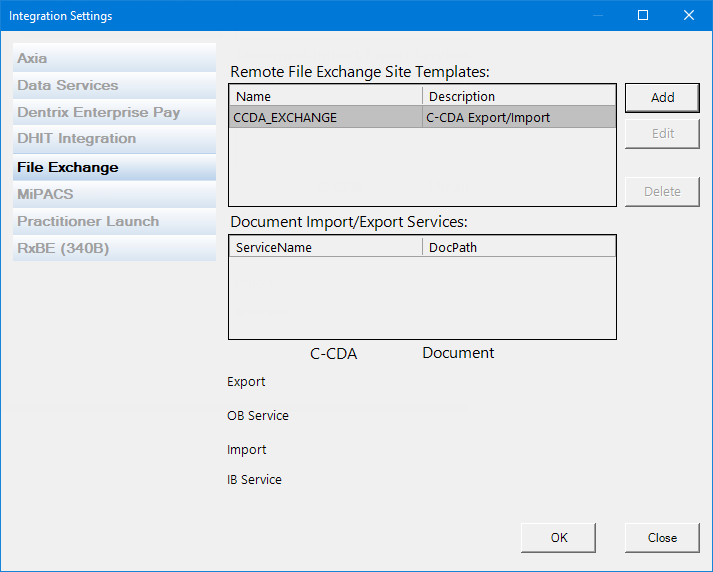Click the OB Service label

click(258, 416)
